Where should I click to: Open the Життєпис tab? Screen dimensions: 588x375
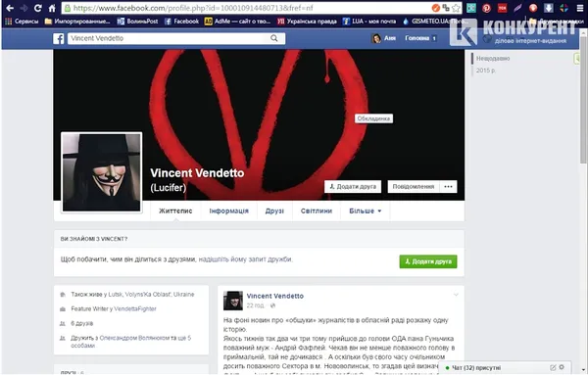tap(175, 211)
